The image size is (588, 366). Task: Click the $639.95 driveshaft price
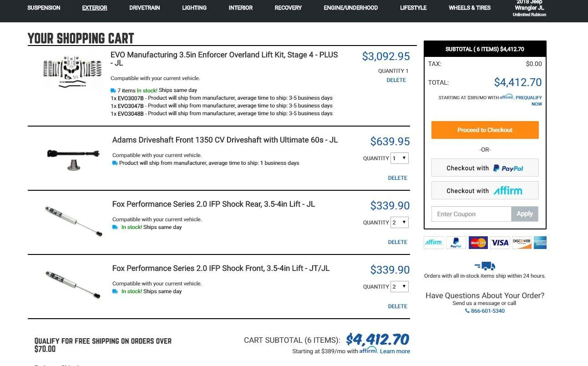point(390,142)
